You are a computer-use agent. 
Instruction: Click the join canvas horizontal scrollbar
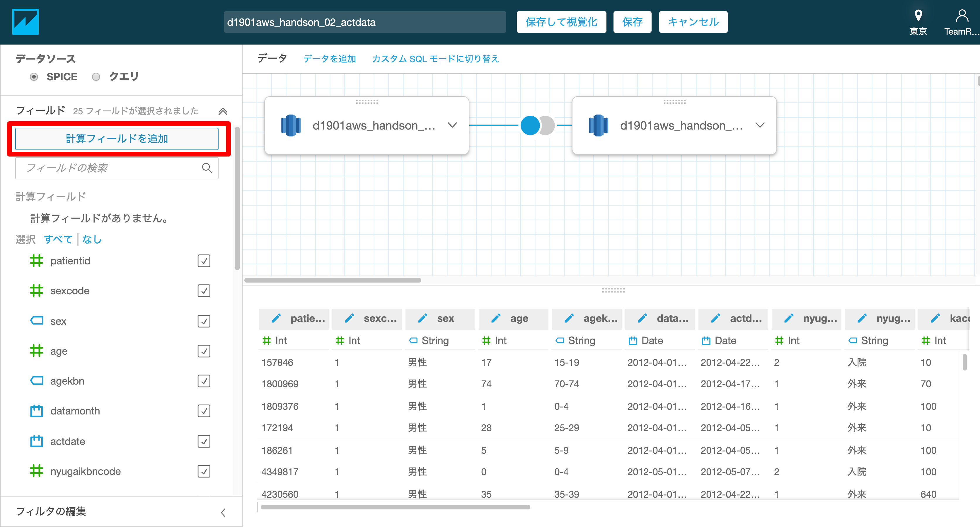(x=333, y=280)
